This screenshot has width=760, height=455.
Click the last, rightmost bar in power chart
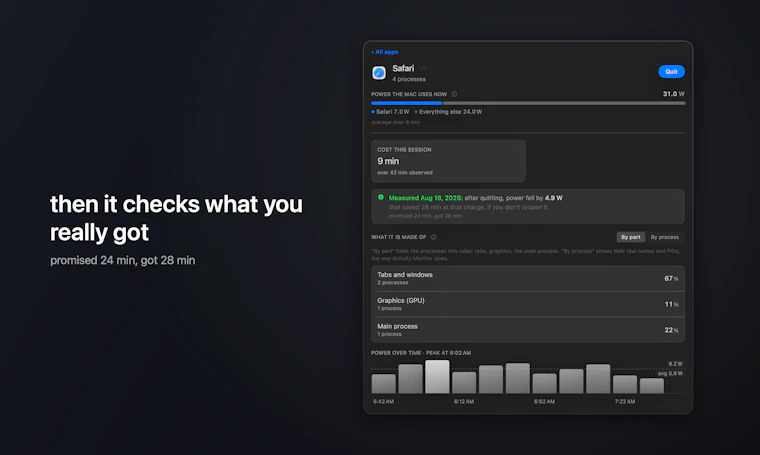coord(652,386)
